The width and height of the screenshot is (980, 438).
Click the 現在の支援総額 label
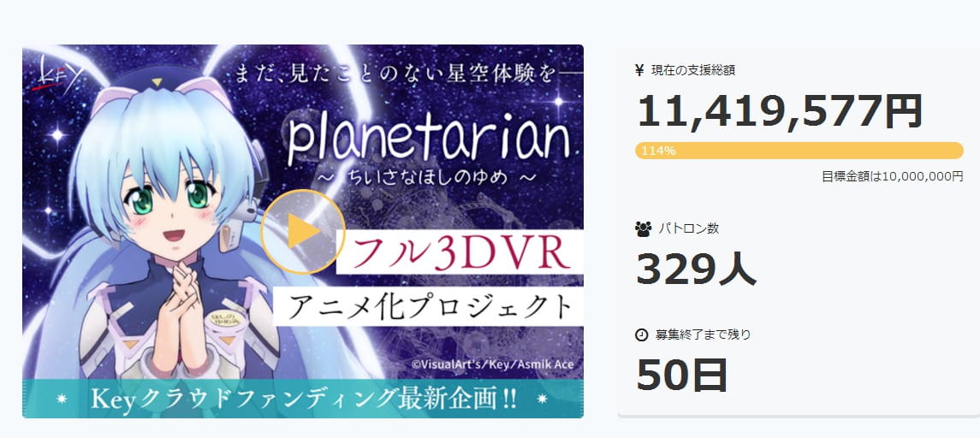click(693, 70)
